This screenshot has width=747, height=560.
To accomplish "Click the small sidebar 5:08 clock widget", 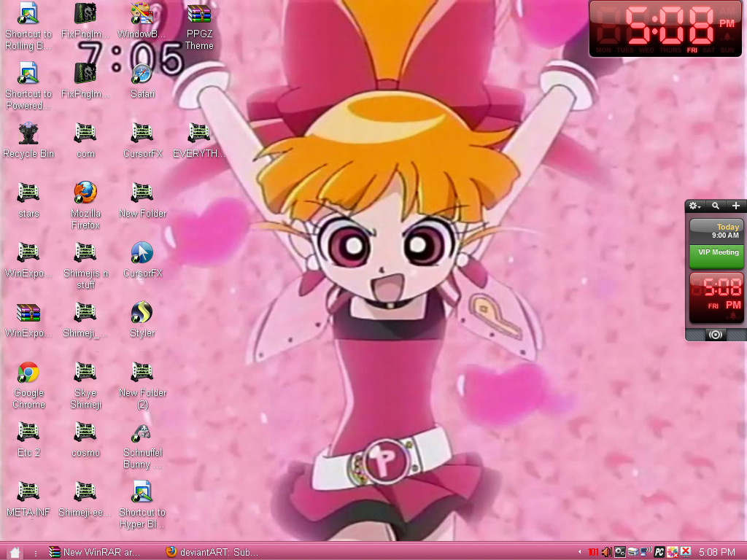I will click(x=716, y=297).
